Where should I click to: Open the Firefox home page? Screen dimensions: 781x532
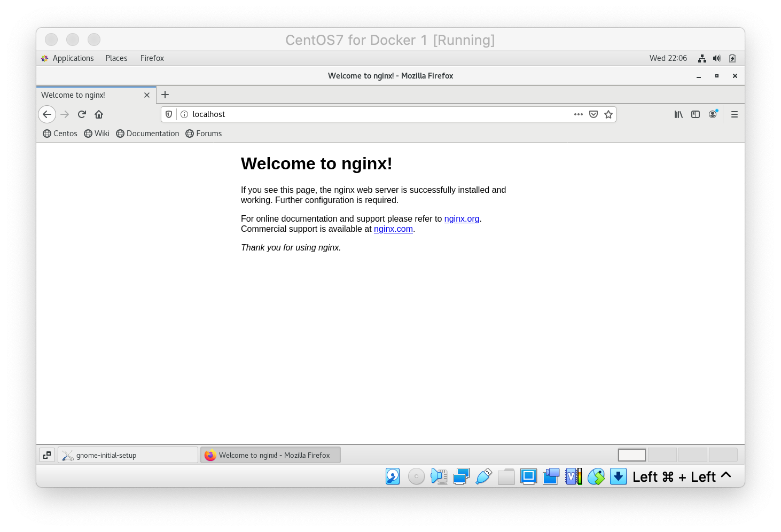pos(99,114)
